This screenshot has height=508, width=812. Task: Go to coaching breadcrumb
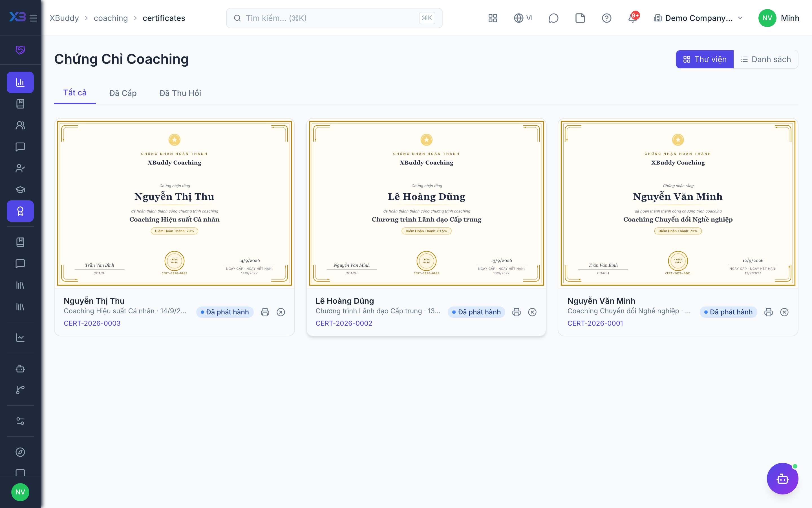click(x=111, y=18)
